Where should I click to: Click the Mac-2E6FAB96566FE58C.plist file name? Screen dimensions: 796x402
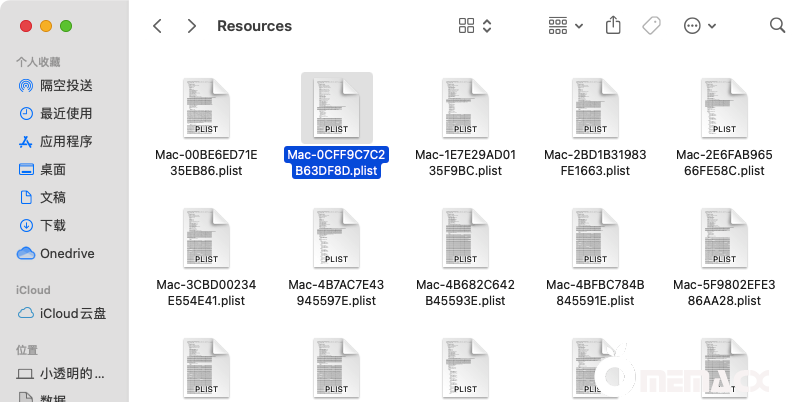(724, 163)
